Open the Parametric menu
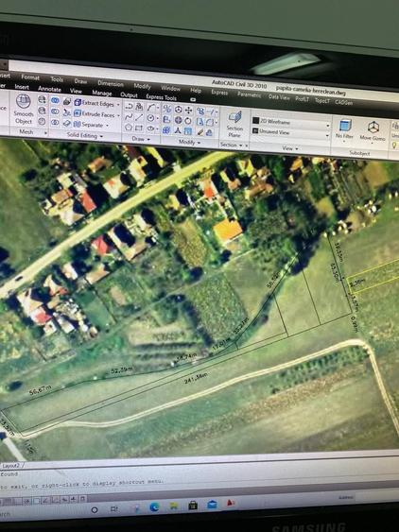 pyautogui.click(x=250, y=94)
